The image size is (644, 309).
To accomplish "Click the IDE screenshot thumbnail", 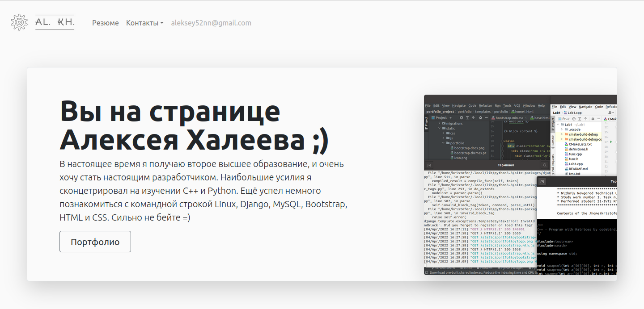I will (520, 185).
